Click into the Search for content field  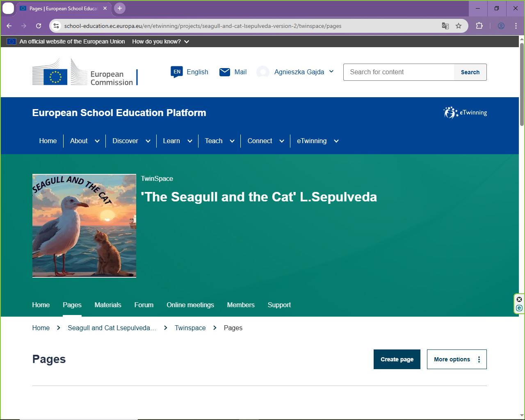(x=399, y=72)
